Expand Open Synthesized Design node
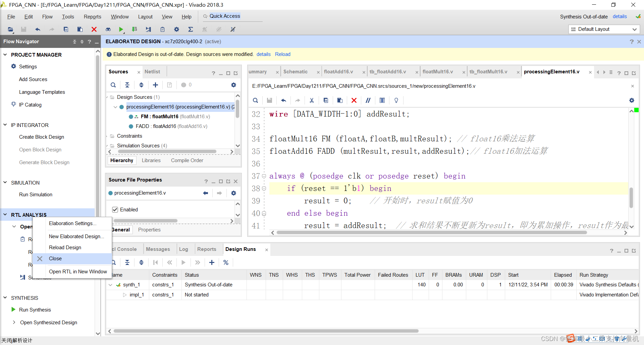Screen dimensions: 644x345 tap(14, 323)
